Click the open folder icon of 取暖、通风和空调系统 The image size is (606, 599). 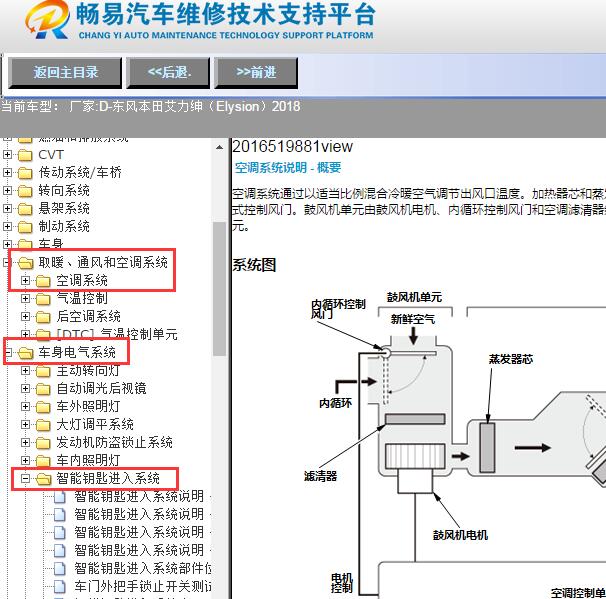click(x=26, y=263)
